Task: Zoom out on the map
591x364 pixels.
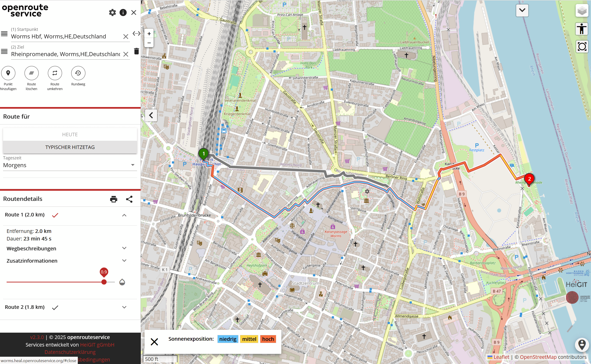Action: (x=149, y=43)
